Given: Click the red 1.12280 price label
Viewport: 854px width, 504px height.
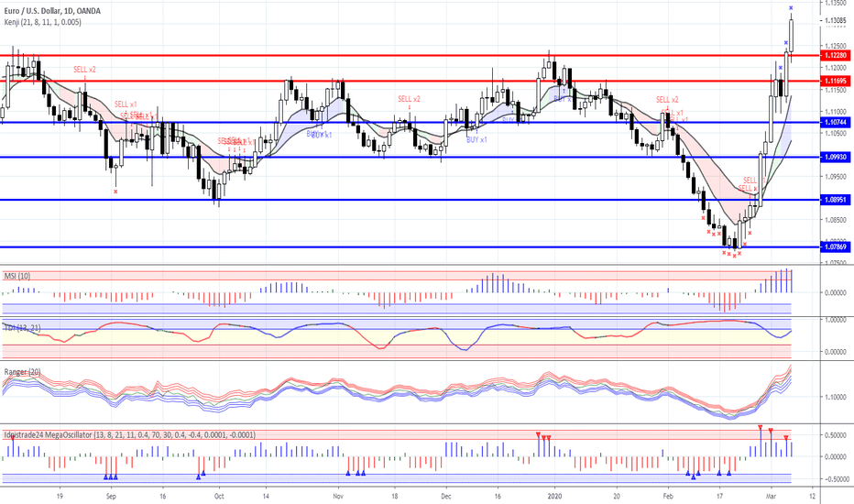Looking at the screenshot, I should [x=836, y=56].
